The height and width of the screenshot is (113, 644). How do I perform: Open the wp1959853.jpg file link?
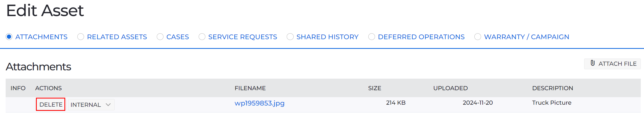coord(260,103)
